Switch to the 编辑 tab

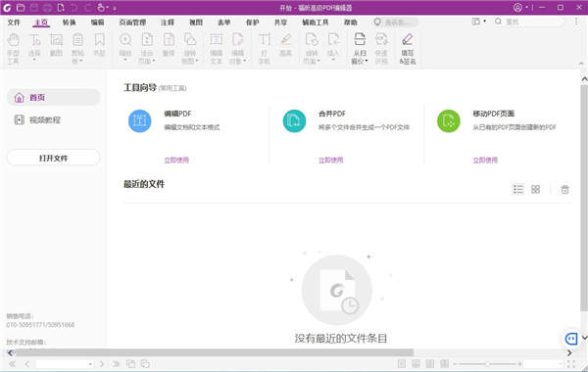tap(97, 23)
